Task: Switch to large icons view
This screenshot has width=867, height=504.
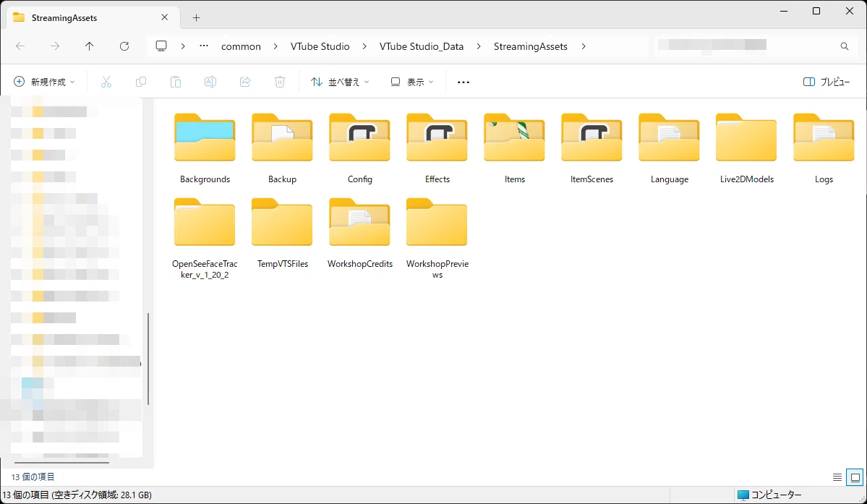Action: point(855,477)
